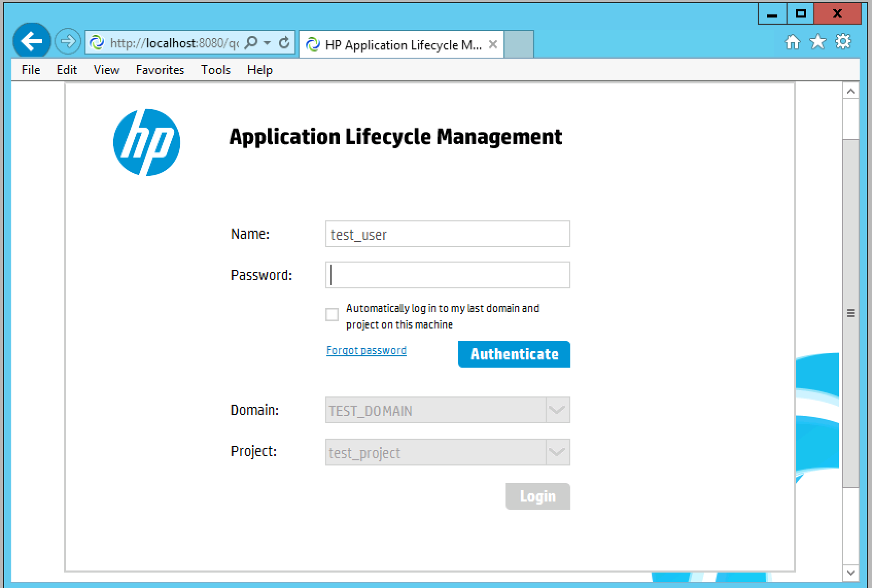Click the scrollbar up arrow
Screen dimensions: 872x588
click(x=850, y=92)
